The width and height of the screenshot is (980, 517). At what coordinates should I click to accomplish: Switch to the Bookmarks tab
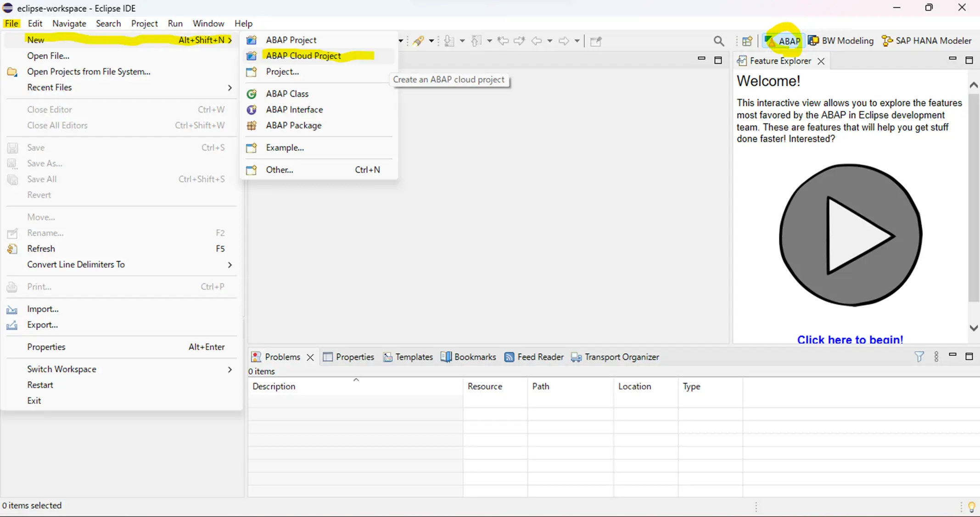click(x=468, y=357)
